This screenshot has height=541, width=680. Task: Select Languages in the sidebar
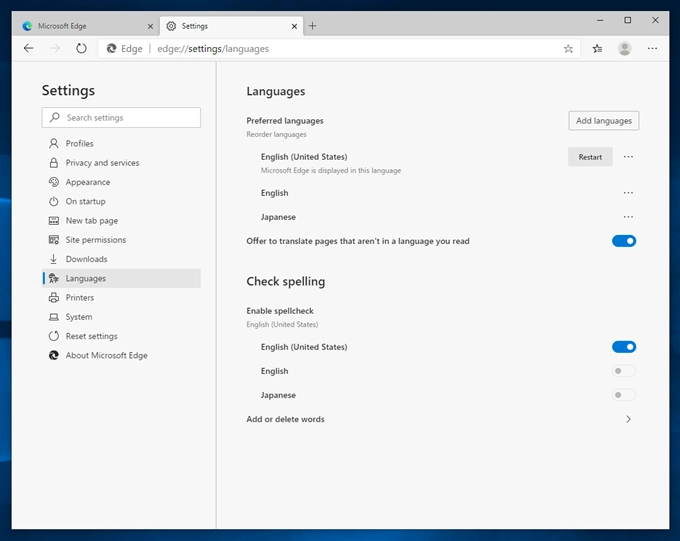(x=121, y=278)
